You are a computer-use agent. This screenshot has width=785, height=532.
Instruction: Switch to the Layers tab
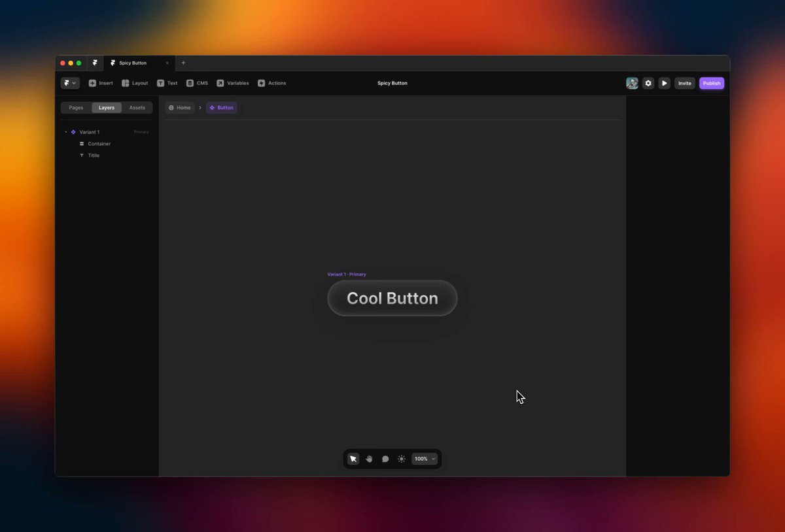tap(107, 108)
